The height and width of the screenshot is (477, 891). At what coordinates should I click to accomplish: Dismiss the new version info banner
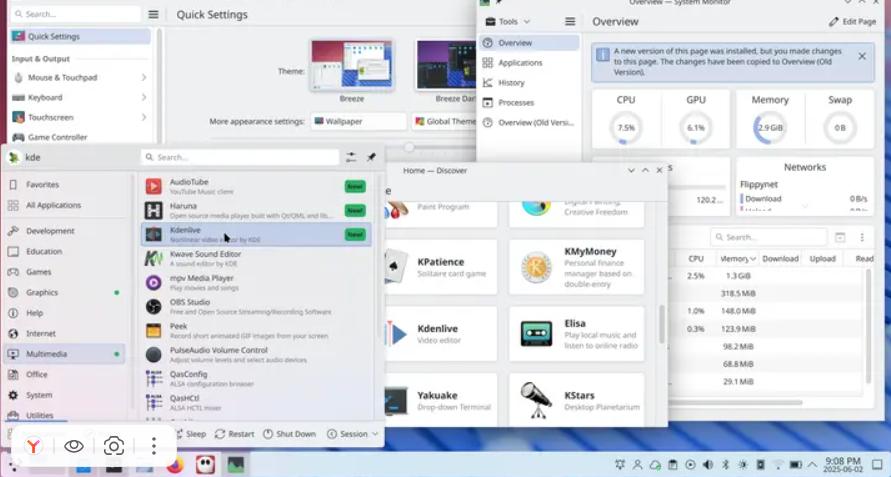click(x=862, y=56)
